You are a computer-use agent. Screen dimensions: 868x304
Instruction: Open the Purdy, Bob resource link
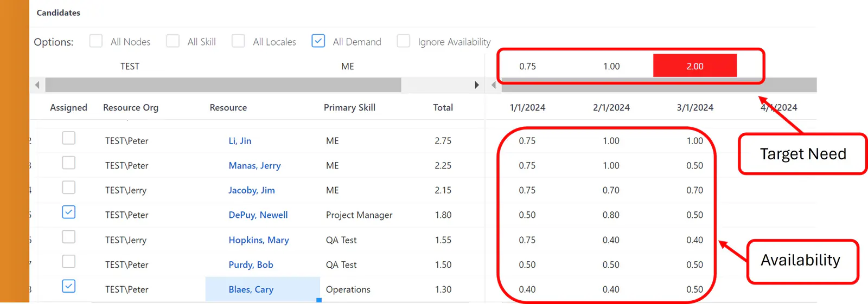click(x=251, y=265)
